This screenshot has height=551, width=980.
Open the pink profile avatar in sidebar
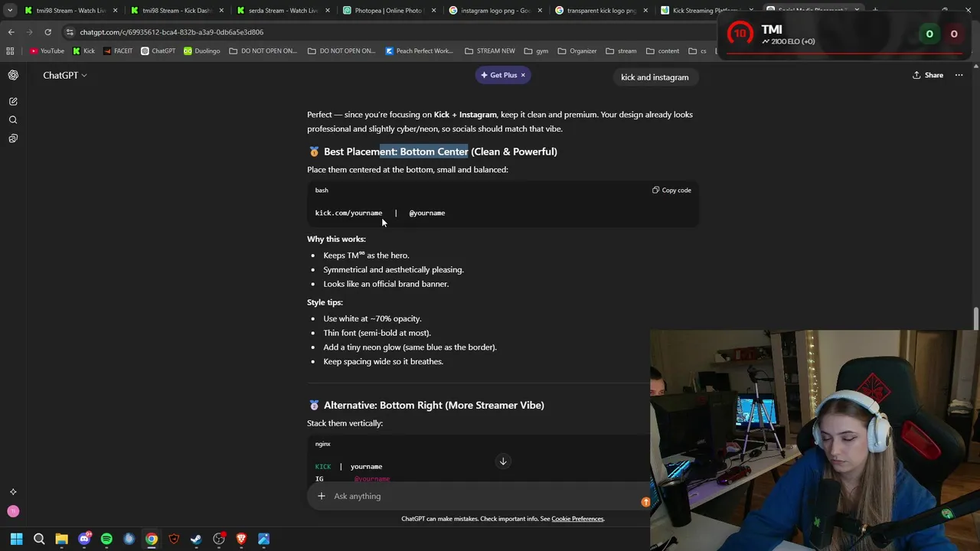[x=13, y=511]
